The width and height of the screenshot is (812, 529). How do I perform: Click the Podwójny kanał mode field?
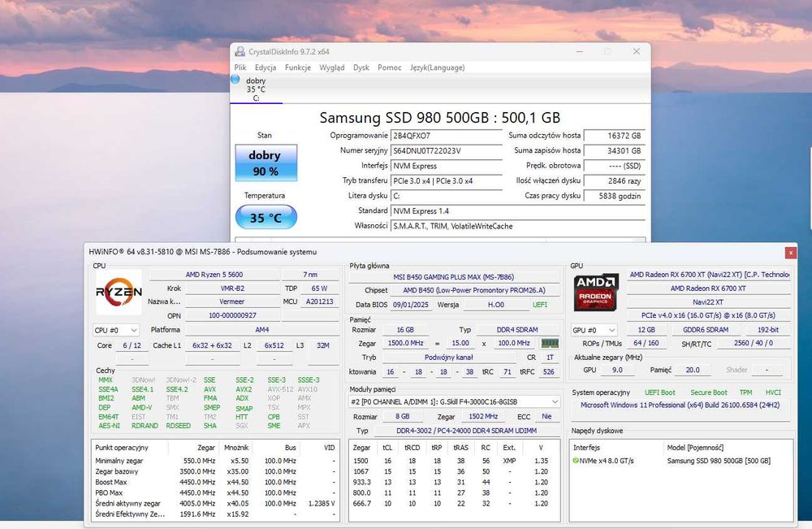[x=448, y=358]
